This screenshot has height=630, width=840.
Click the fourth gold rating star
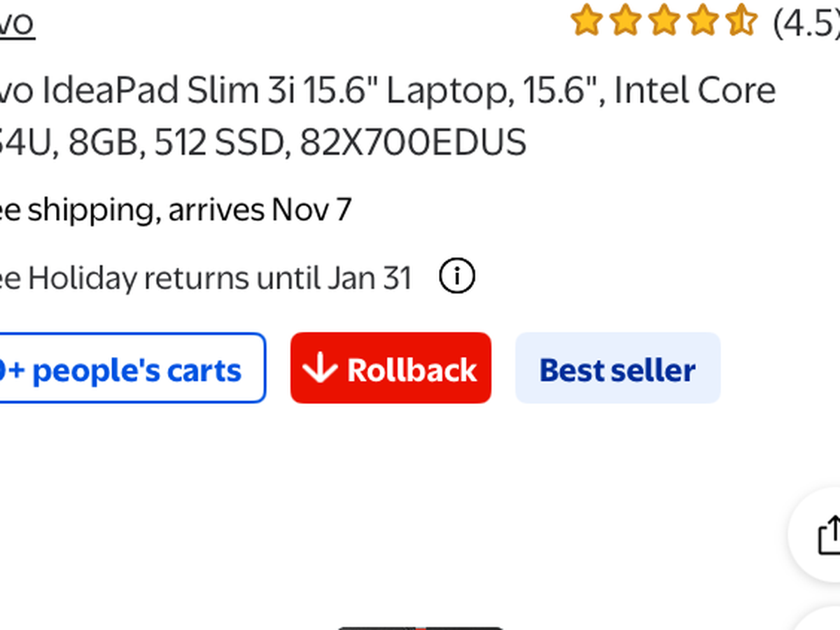point(702,21)
